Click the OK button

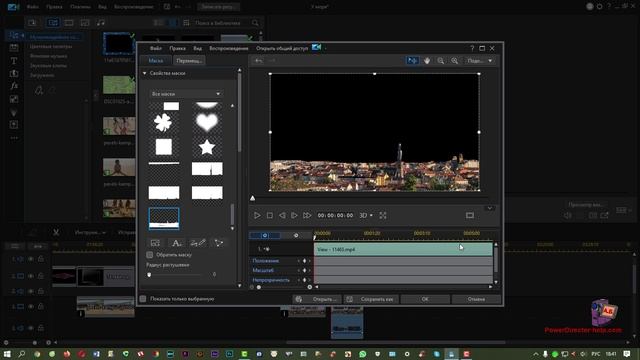click(x=425, y=299)
